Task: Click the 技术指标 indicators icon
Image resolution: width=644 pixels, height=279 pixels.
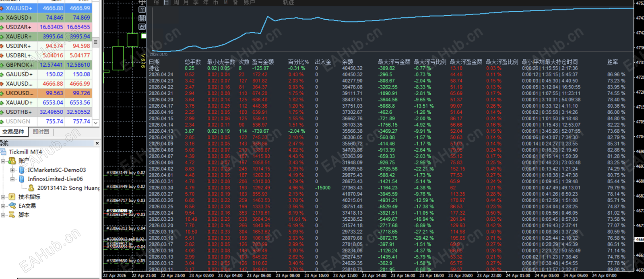Action: (x=12, y=197)
